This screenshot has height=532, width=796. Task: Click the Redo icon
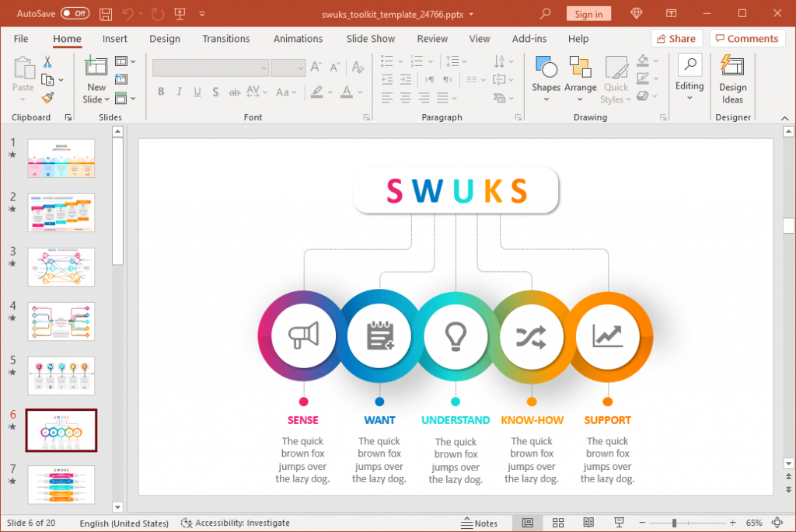click(157, 14)
